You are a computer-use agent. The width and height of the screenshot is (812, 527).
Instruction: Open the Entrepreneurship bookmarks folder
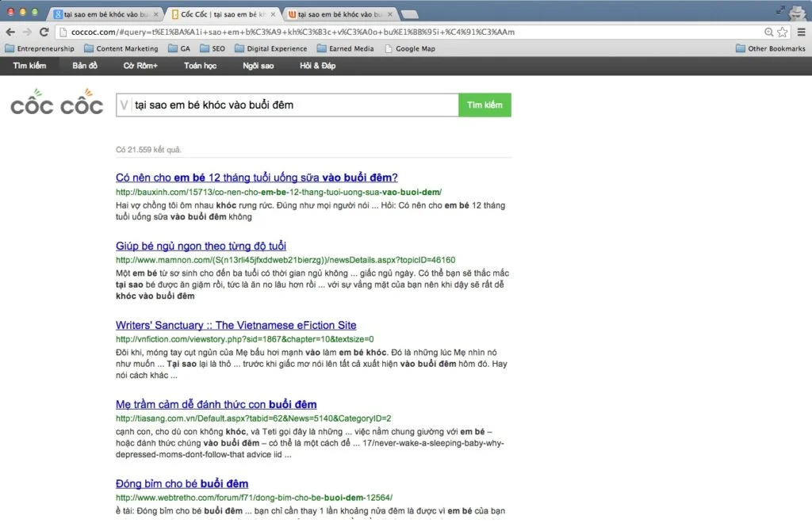[40, 48]
